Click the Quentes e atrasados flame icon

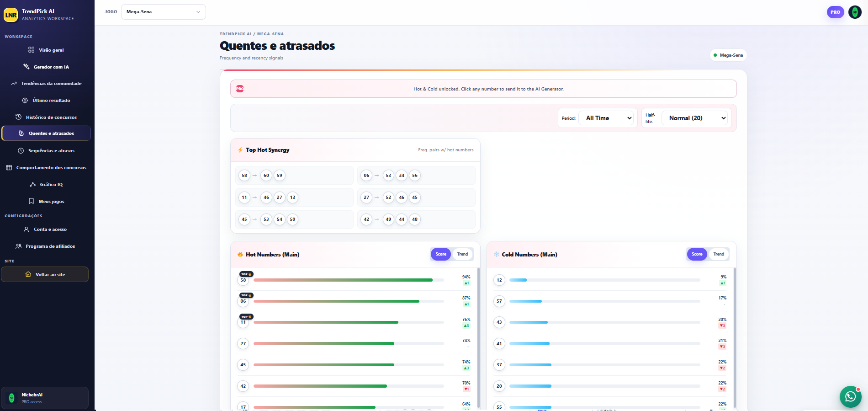[21, 133]
